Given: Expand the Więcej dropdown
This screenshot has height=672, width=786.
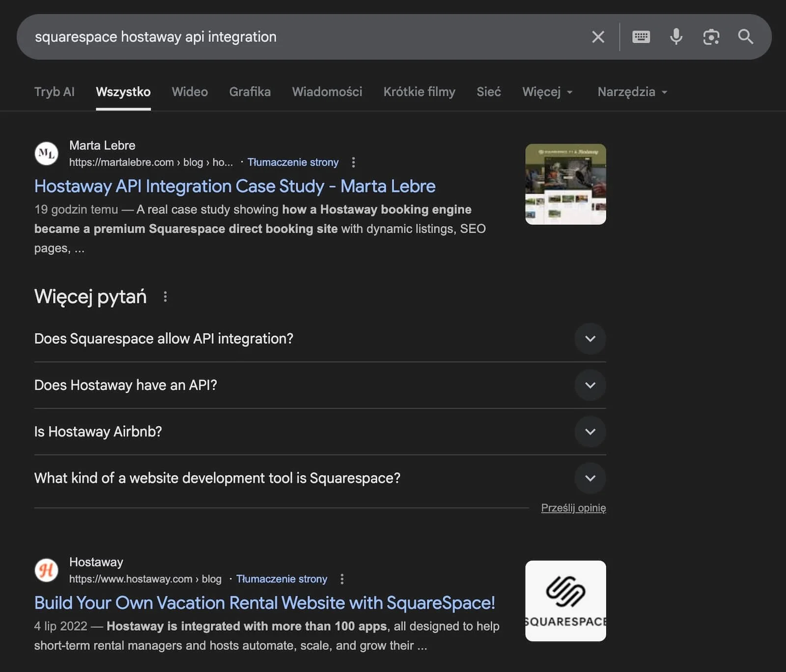Looking at the screenshot, I should tap(548, 92).
